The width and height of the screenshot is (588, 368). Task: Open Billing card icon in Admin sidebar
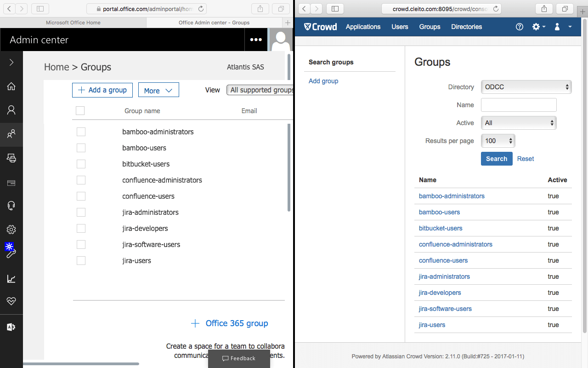11,183
